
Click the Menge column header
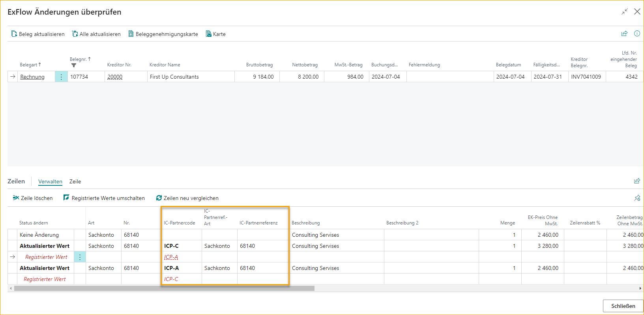click(507, 223)
